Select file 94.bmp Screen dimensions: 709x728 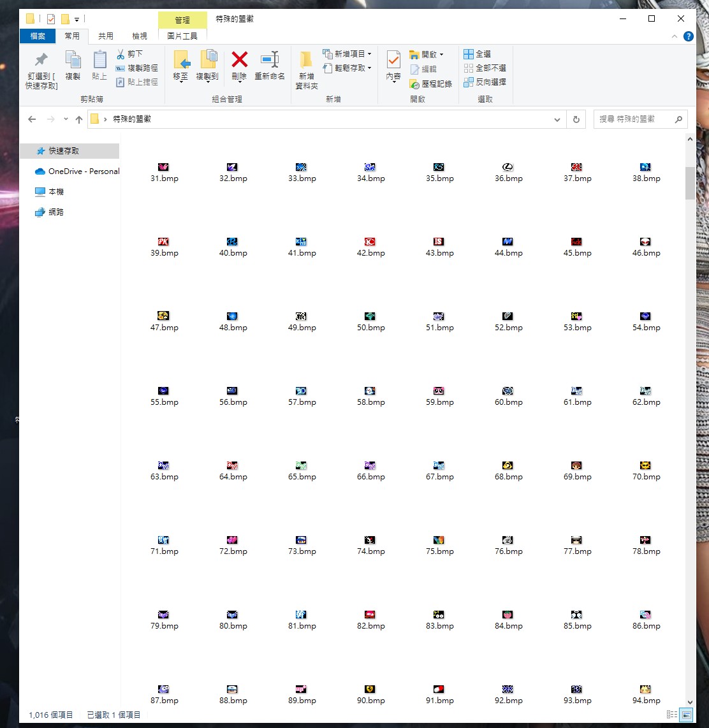[x=647, y=695]
